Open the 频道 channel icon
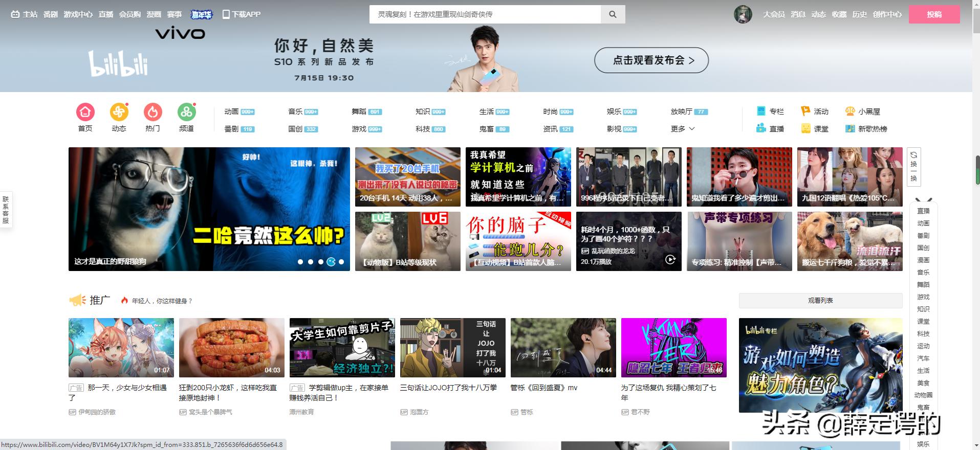980x450 pixels. tap(186, 112)
